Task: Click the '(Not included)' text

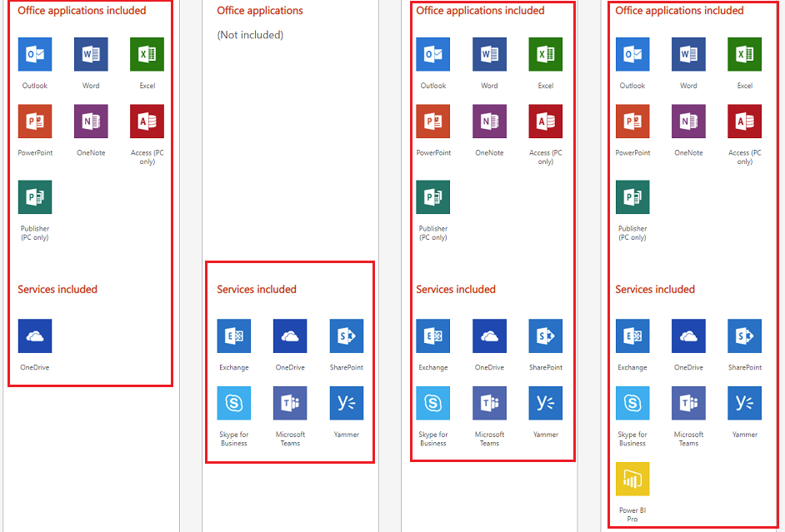Action: point(250,35)
